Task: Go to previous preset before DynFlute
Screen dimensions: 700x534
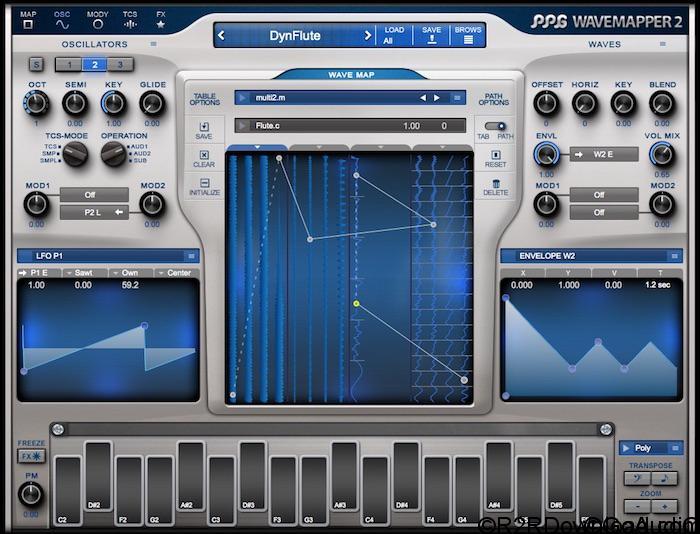Action: pos(221,35)
